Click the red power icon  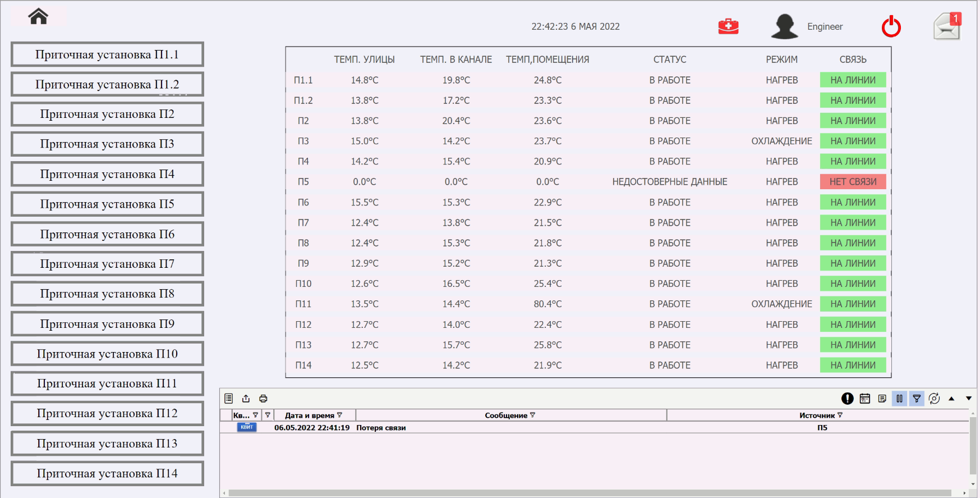point(891,26)
